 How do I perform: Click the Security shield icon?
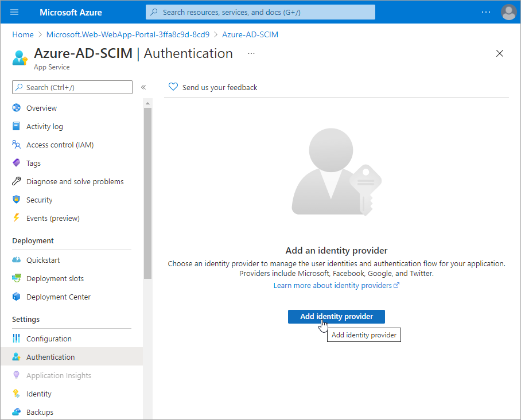pos(16,200)
